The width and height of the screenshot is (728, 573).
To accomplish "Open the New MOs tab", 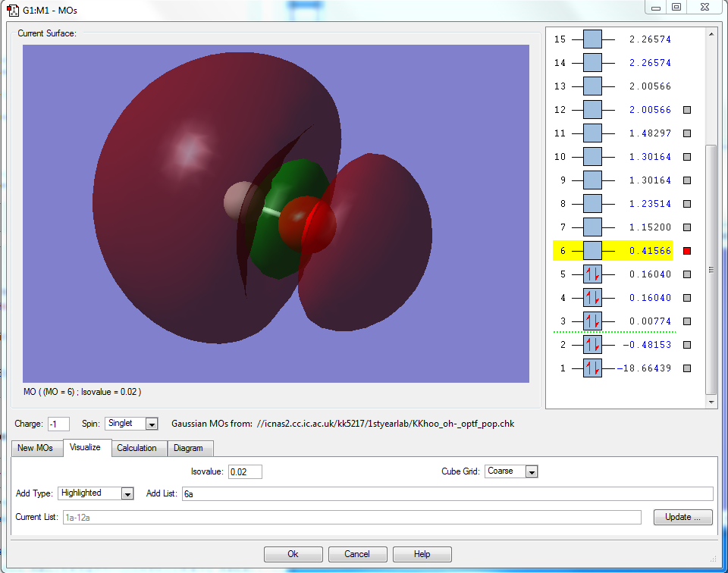I will coord(36,448).
